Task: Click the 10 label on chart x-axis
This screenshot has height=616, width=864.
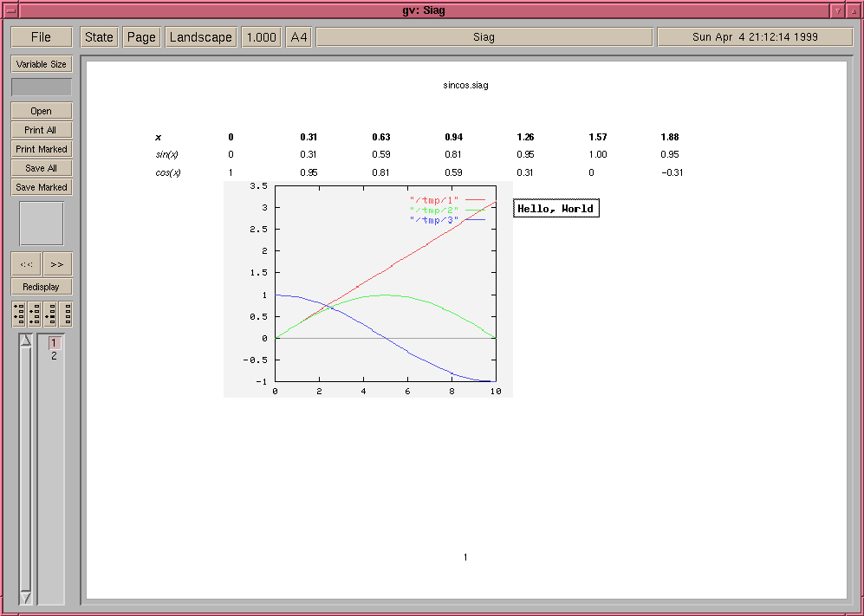Action: click(496, 392)
